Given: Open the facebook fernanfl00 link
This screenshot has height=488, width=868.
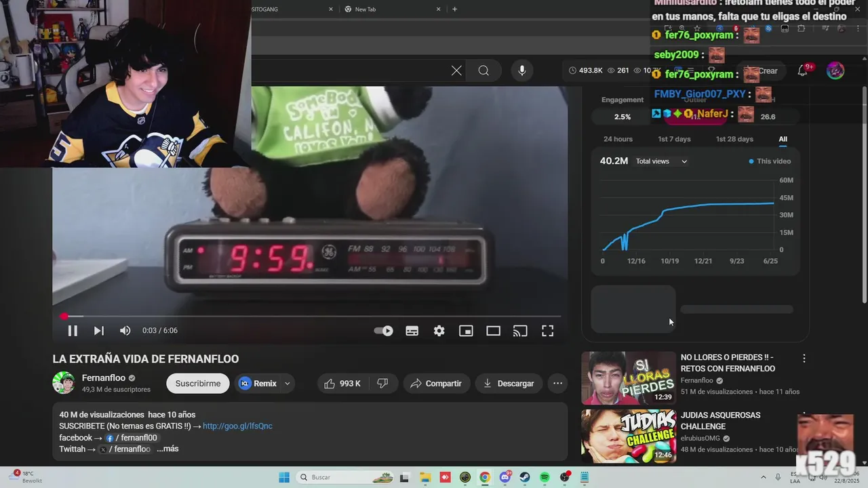Looking at the screenshot, I should tap(132, 438).
